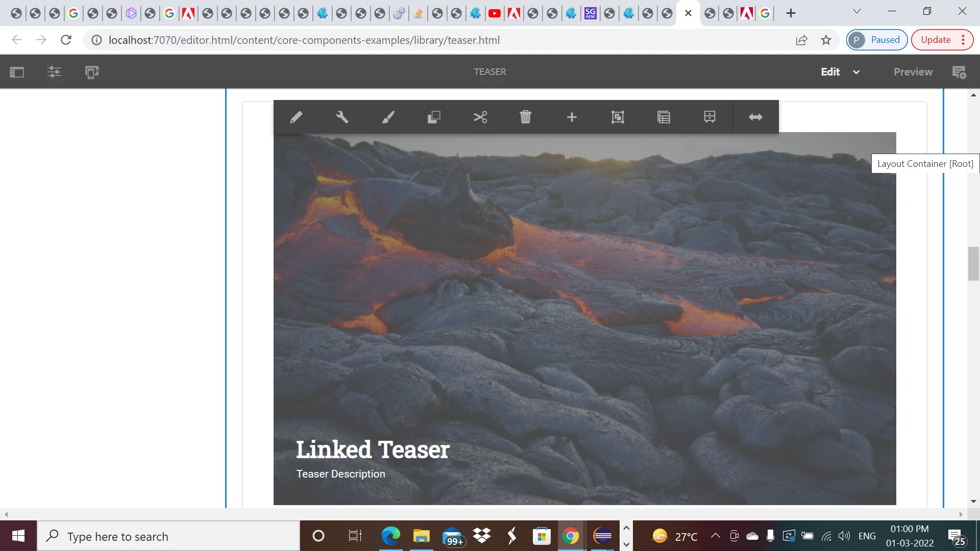Image resolution: width=980 pixels, height=551 pixels.
Task: Click the Copy component icon
Action: [x=434, y=117]
